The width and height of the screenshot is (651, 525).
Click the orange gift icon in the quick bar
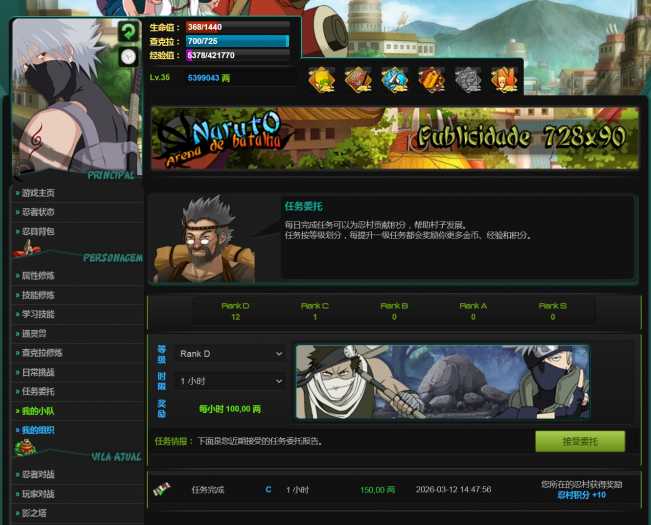point(431,79)
